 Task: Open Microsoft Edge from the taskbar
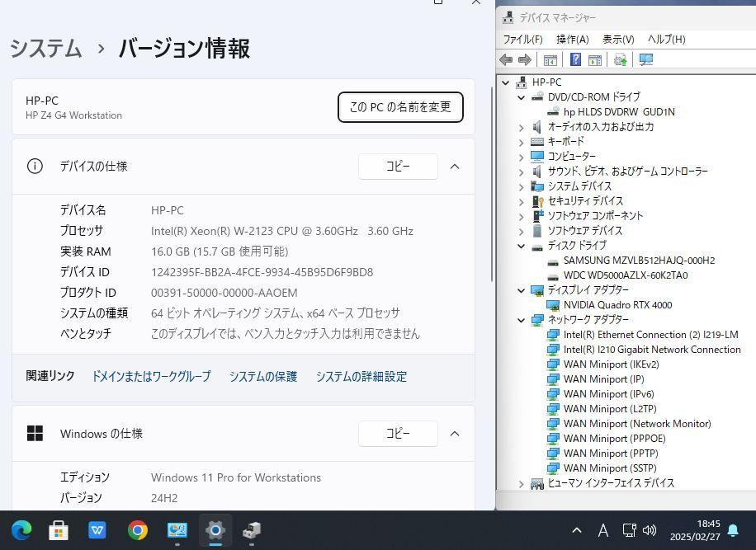(x=21, y=530)
